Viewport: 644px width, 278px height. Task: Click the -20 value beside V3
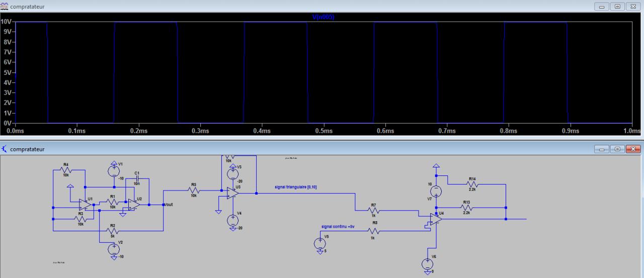240,181
